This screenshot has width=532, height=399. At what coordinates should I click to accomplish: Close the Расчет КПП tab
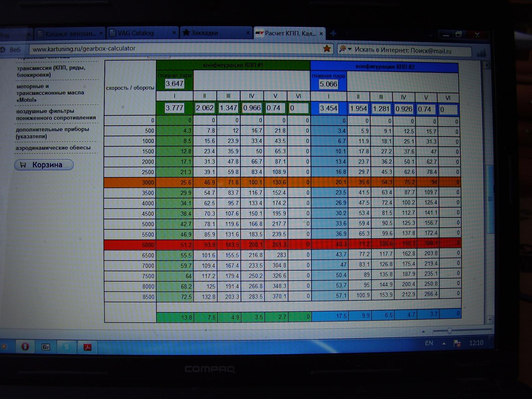coord(321,34)
